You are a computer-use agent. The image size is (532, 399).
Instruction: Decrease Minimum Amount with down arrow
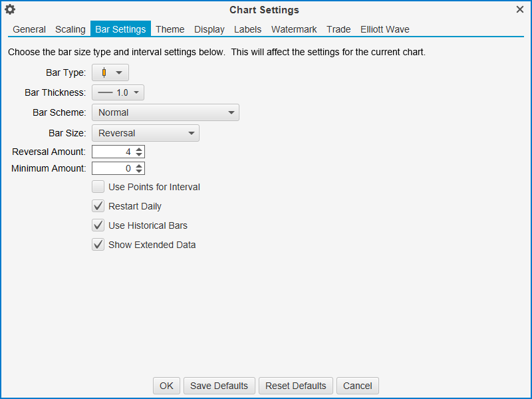(x=138, y=172)
